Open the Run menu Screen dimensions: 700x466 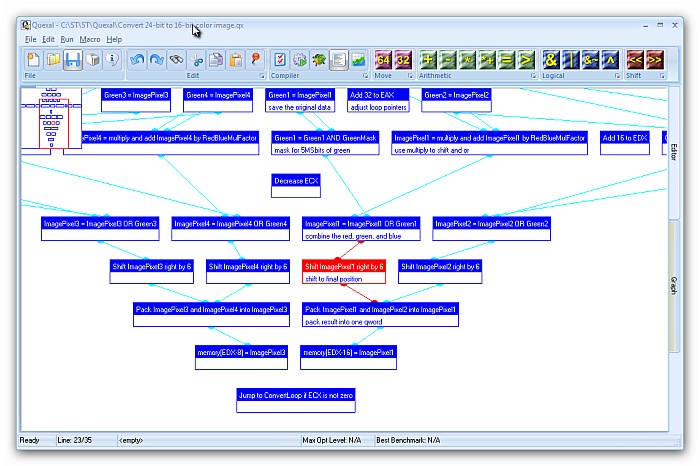pyautogui.click(x=67, y=39)
